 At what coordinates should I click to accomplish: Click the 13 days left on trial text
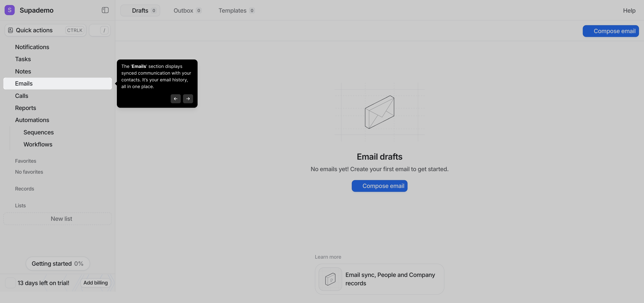point(43,283)
